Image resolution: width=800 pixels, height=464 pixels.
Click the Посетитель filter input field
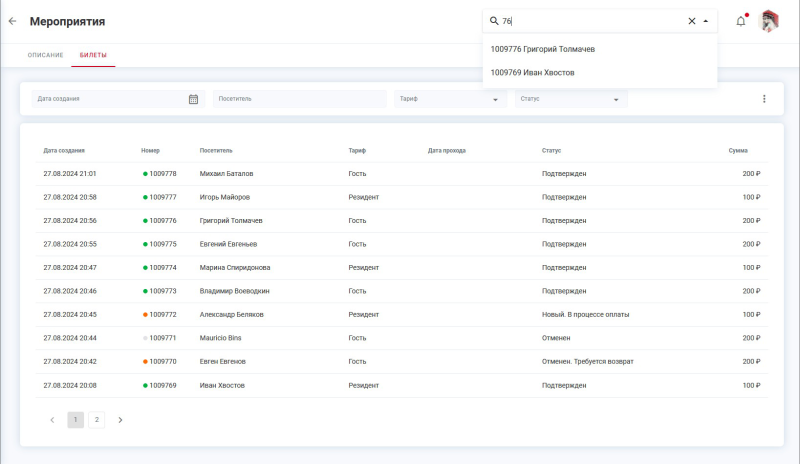[298, 99]
